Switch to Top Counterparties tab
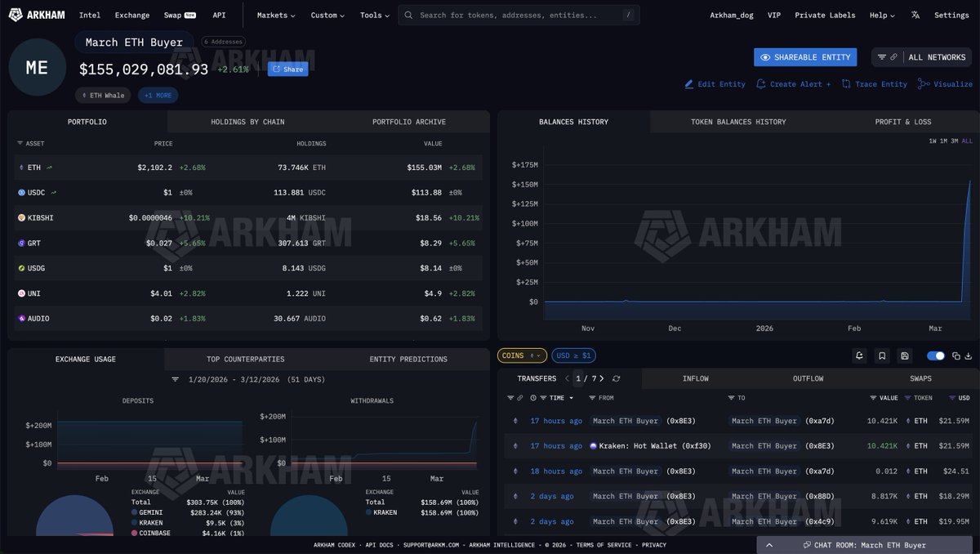 (245, 359)
